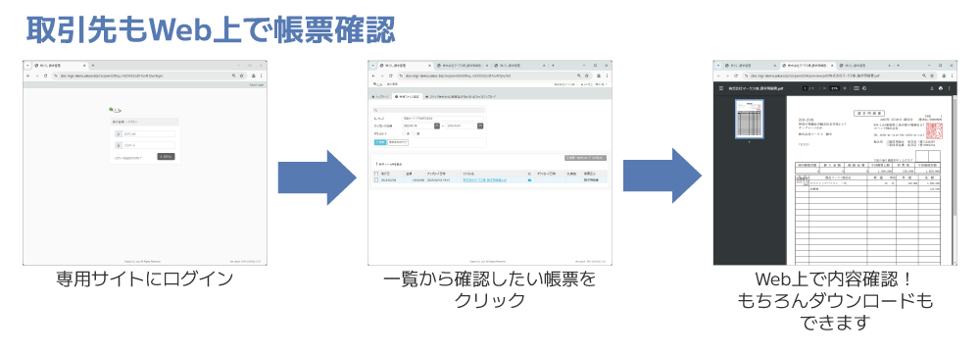Viewport: 980px width, 353px height.
Task: Click the clear conditions button next to search
Action: (x=398, y=143)
